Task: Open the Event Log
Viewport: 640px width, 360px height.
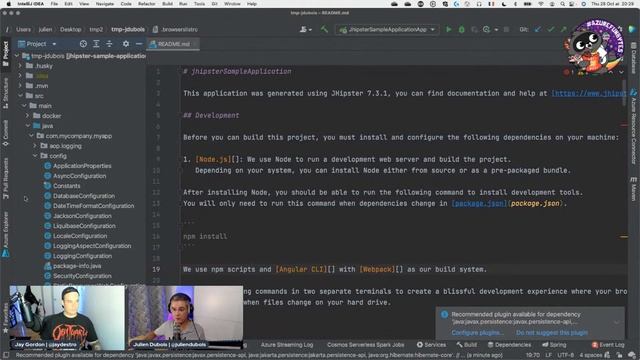Action: click(x=608, y=345)
